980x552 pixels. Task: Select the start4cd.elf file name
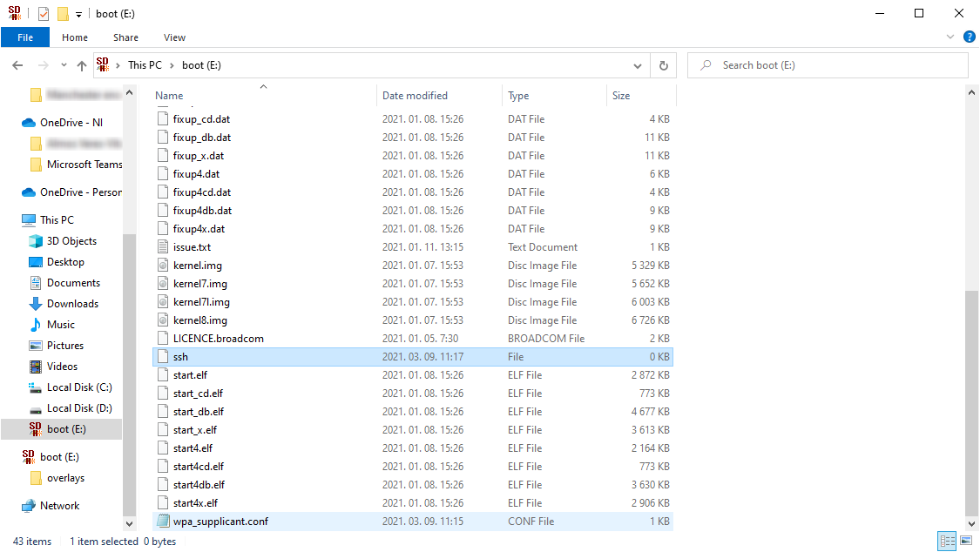click(x=198, y=467)
